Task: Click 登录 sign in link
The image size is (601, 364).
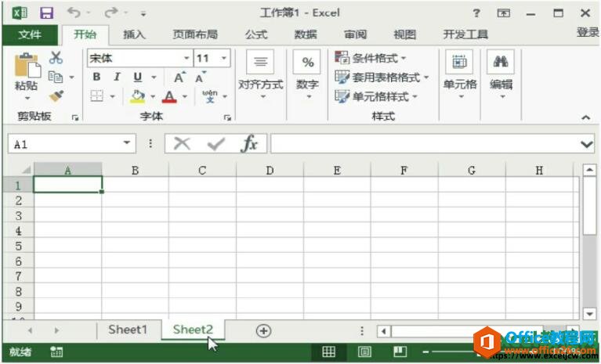Action: click(588, 33)
